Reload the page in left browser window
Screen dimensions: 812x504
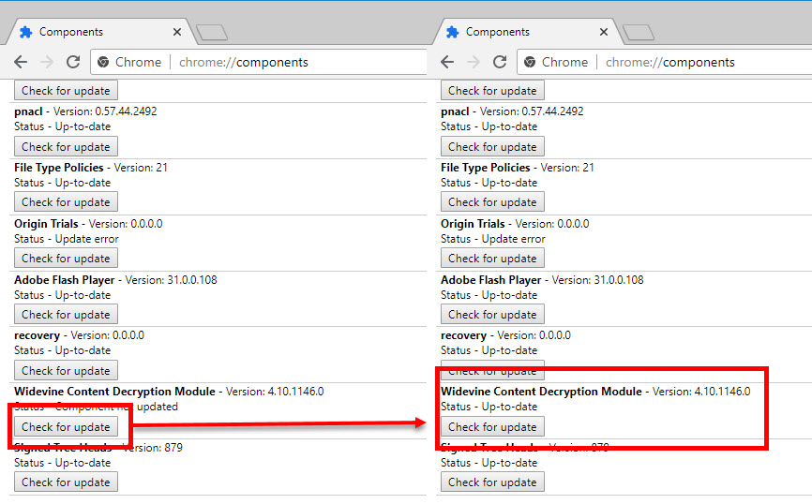click(72, 62)
